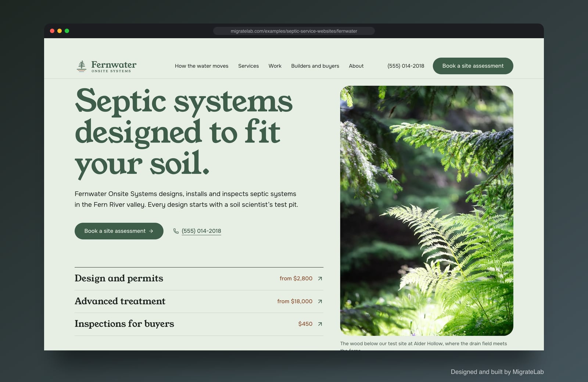The height and width of the screenshot is (382, 588).
Task: Click the $450 price text
Action: pyautogui.click(x=305, y=324)
